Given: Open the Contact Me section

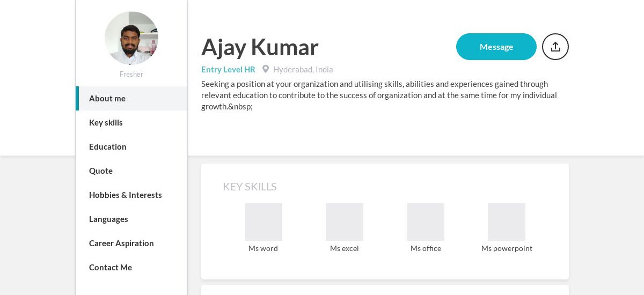Looking at the screenshot, I should click(x=131, y=267).
